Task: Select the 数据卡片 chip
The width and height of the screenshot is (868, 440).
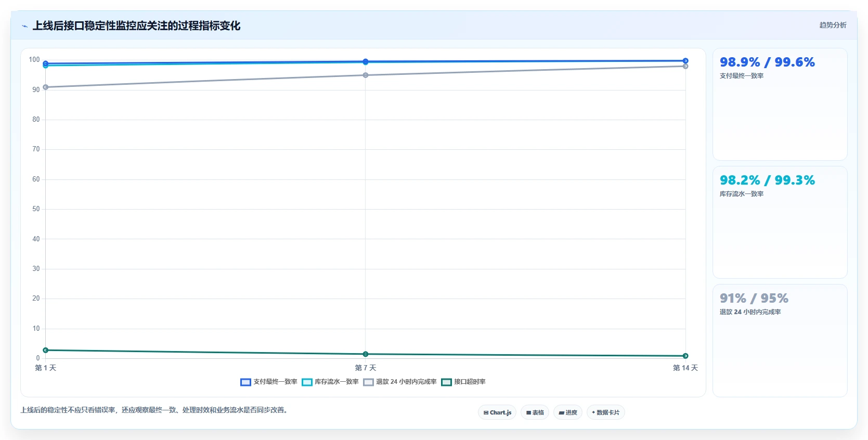Action: tap(606, 412)
